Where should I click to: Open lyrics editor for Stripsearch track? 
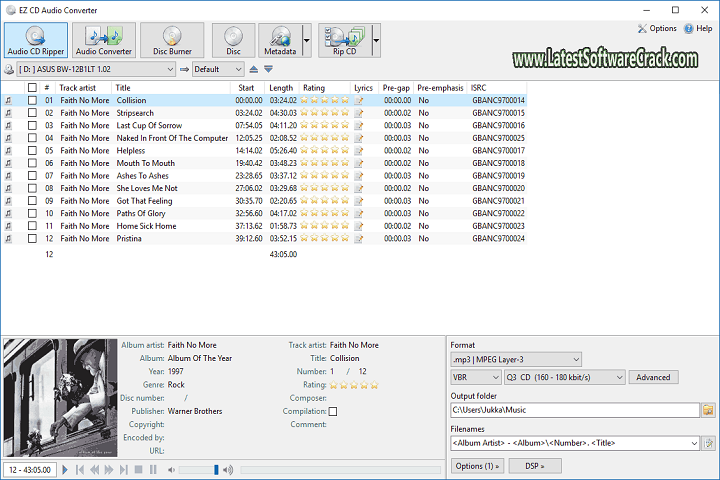pyautogui.click(x=359, y=113)
